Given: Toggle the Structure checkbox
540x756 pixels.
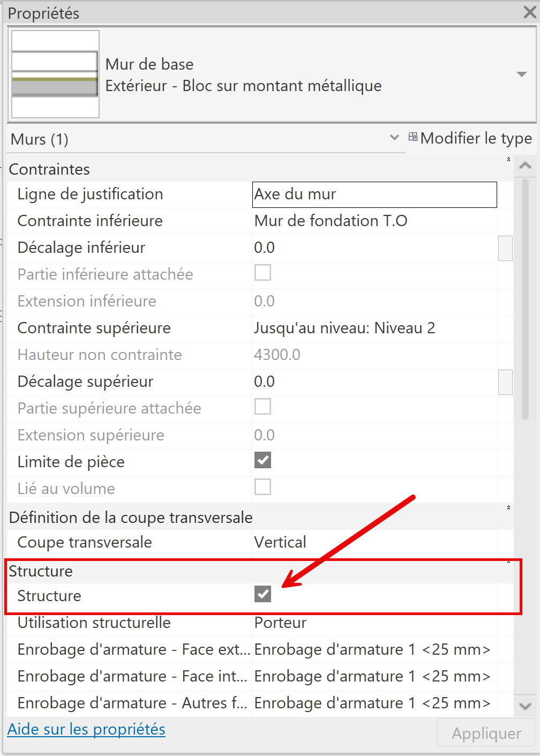Looking at the screenshot, I should [262, 594].
